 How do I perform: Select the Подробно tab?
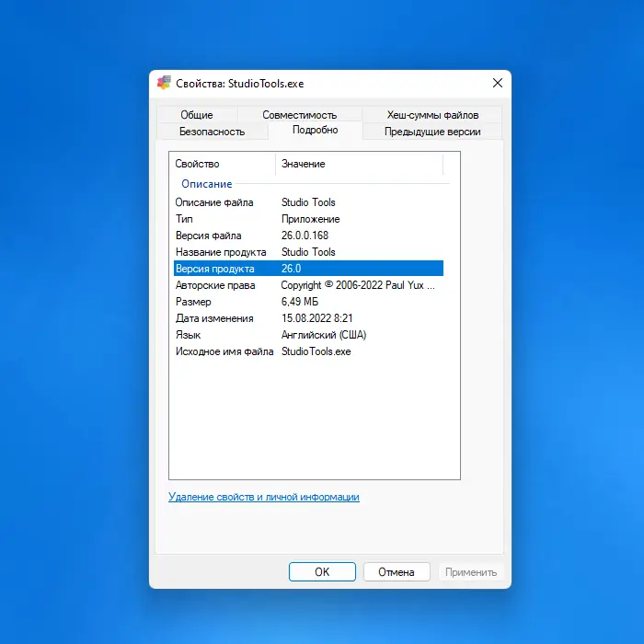click(x=315, y=131)
